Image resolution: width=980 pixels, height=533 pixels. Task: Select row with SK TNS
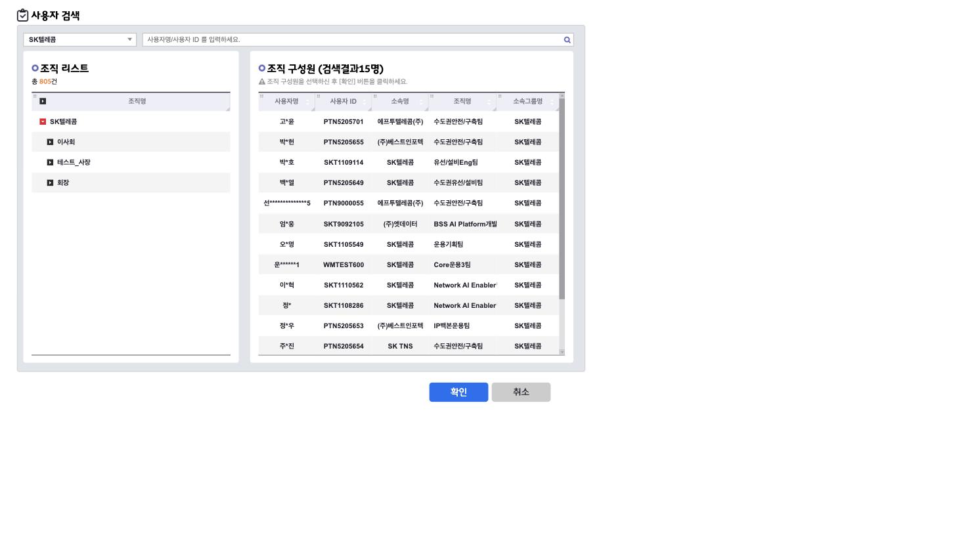click(409, 346)
